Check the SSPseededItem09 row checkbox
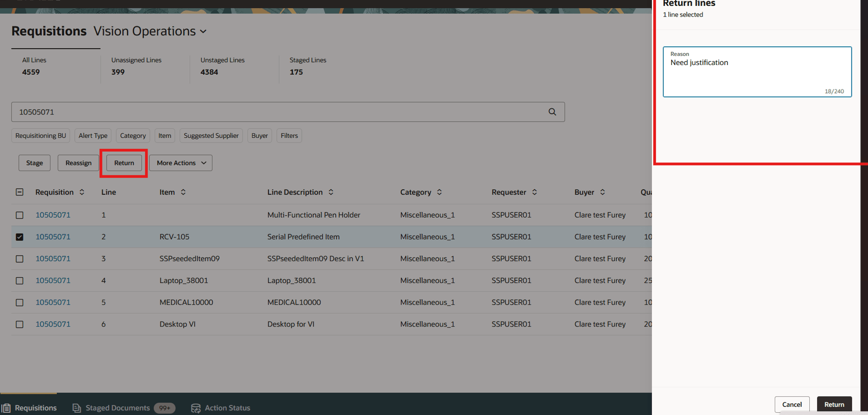This screenshot has width=868, height=415. pos(20,259)
